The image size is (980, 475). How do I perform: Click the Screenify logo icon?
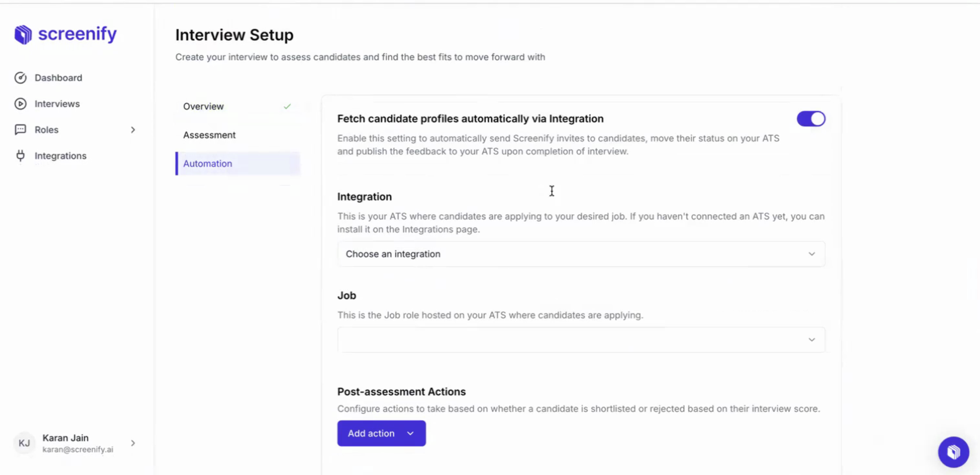point(23,34)
